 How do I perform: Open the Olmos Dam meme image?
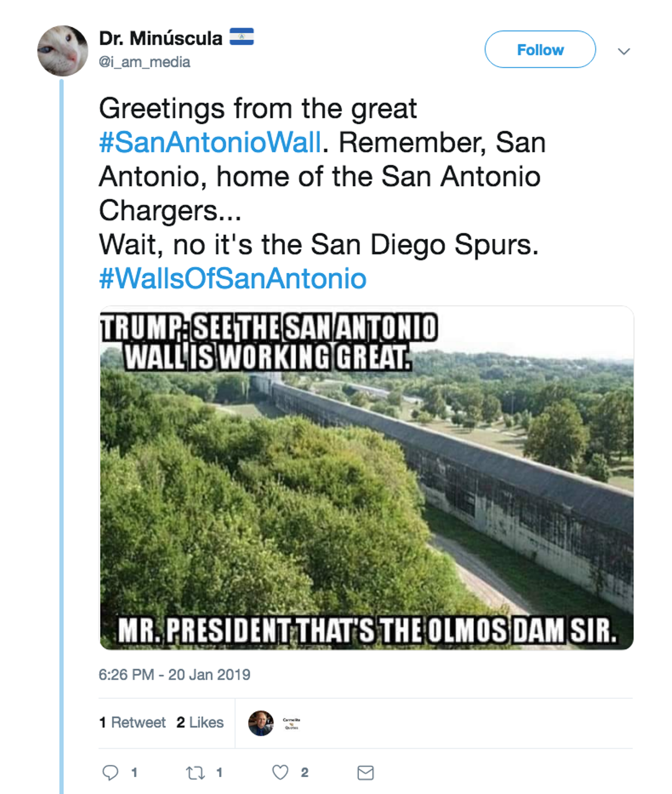point(366,478)
